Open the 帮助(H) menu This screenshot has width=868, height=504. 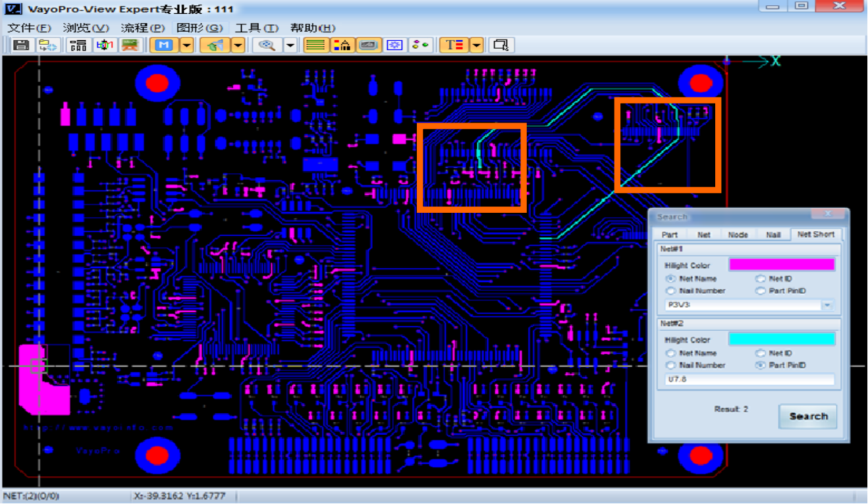point(313,28)
